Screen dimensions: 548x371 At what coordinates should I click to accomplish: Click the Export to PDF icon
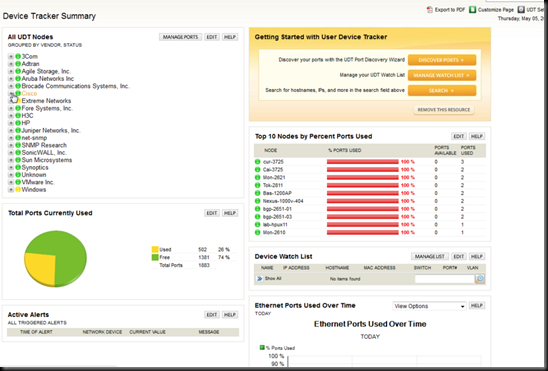pyautogui.click(x=430, y=10)
